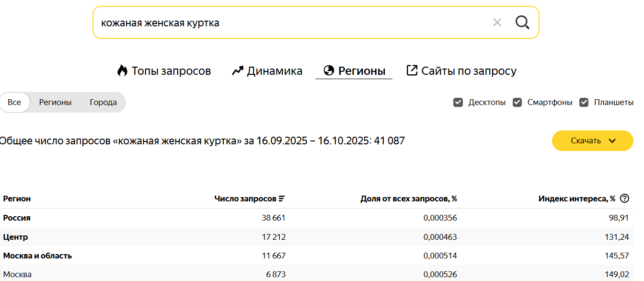The height and width of the screenshot is (281, 644).
Task: Click sort icon beside Число запросов
Action: 282,199
